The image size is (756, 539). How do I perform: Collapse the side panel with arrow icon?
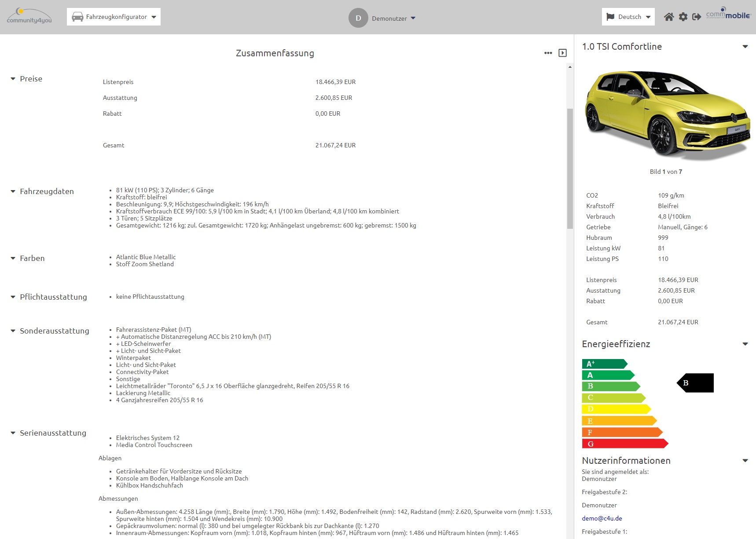[x=562, y=53]
